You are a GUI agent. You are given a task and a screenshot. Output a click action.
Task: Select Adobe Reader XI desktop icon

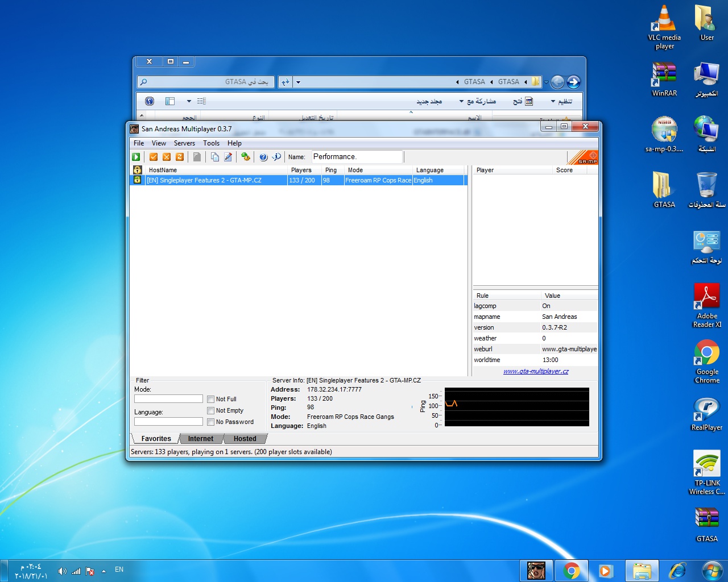click(707, 306)
